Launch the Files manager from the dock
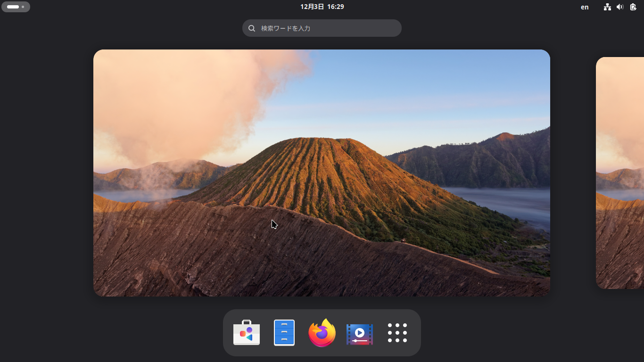 284,333
